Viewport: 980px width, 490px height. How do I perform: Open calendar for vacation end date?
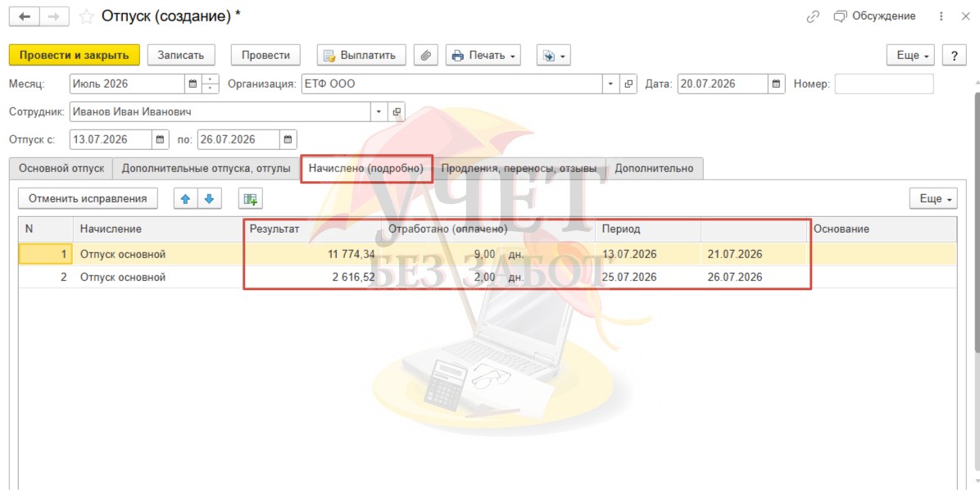[x=288, y=139]
